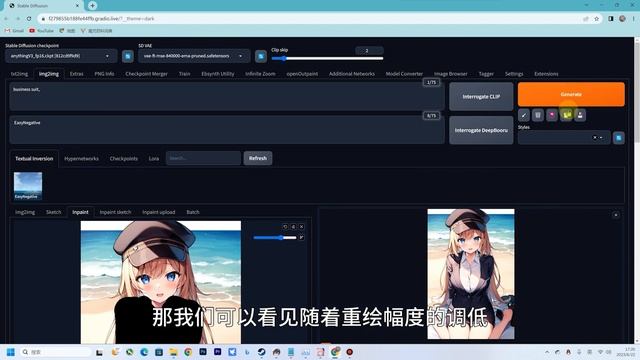
Task: Click the arrow icon under Generate
Action: click(524, 115)
